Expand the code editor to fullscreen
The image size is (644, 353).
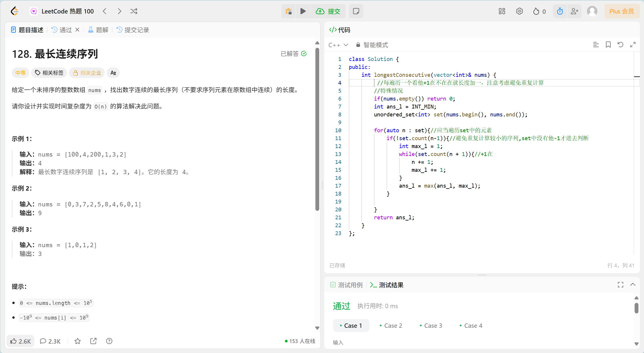point(633,45)
